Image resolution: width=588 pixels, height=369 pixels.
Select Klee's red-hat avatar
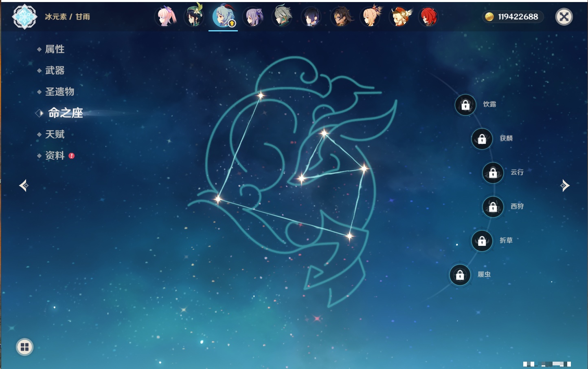click(400, 17)
